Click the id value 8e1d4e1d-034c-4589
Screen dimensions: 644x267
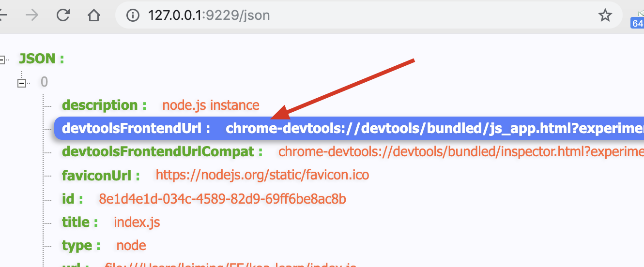(222, 198)
